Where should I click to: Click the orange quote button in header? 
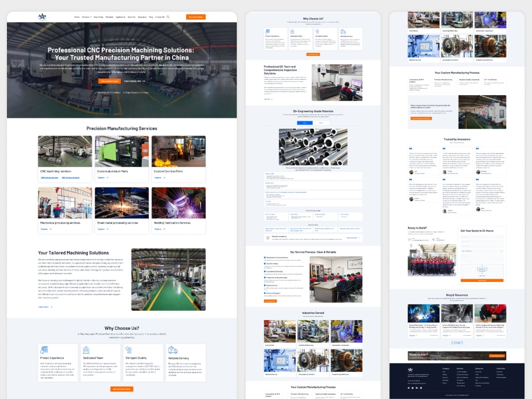pyautogui.click(x=196, y=17)
